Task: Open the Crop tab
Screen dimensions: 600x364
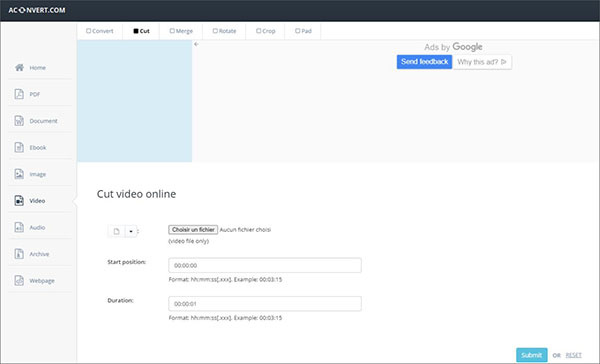Action: pos(266,31)
